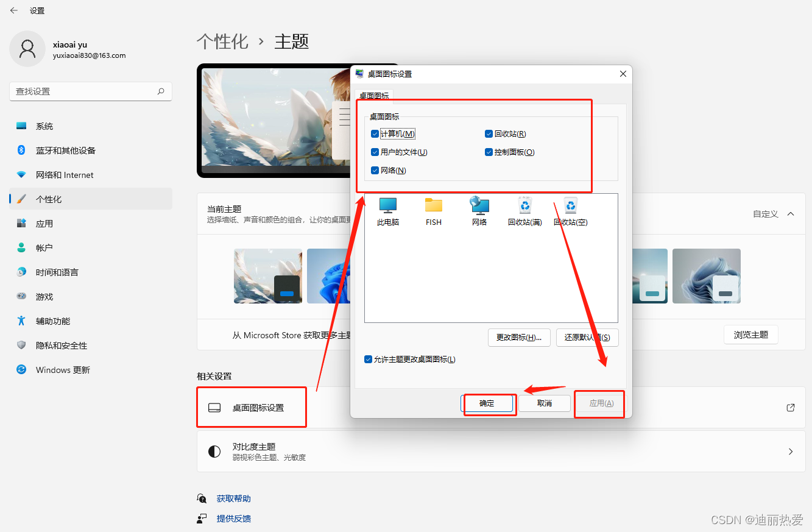Toggle the 计算机(M) checkbox

coord(375,133)
